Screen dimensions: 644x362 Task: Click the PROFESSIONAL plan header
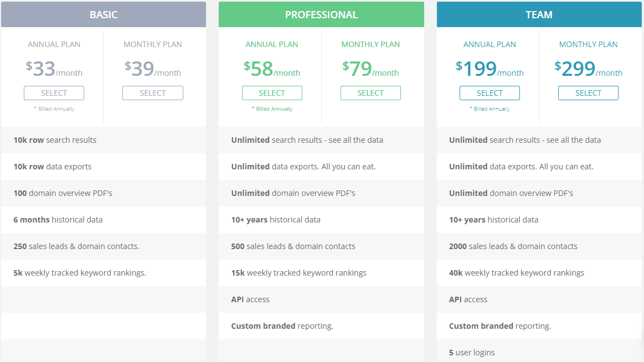point(321,14)
